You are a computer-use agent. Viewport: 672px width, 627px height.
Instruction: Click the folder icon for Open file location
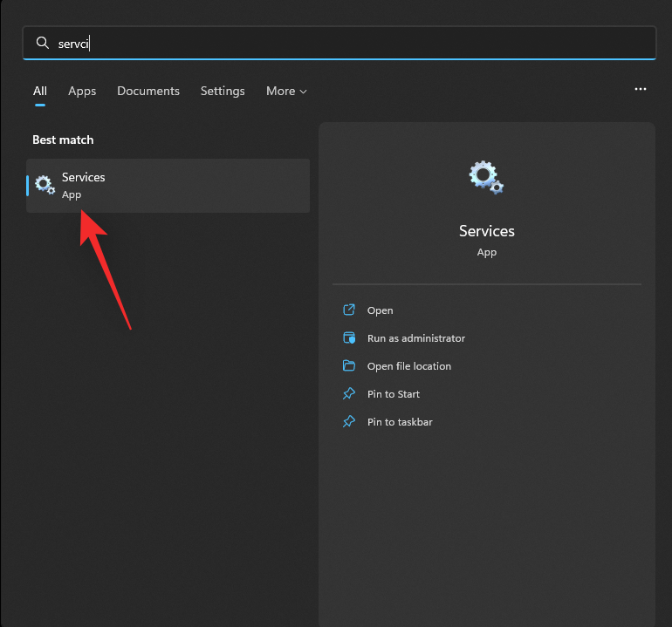[x=349, y=366]
